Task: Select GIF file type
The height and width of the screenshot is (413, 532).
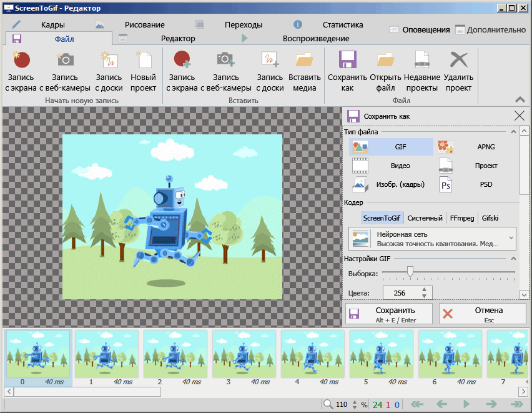Action: click(x=392, y=147)
